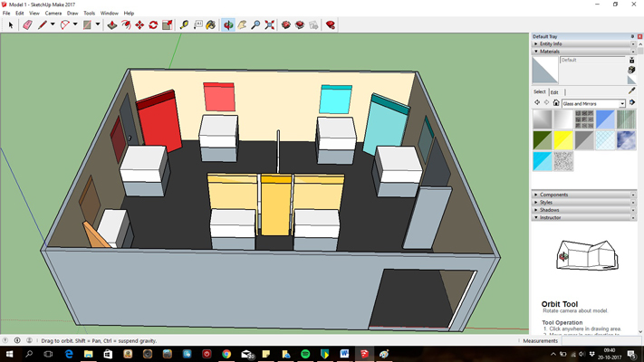Open the Tools menu

click(x=89, y=14)
